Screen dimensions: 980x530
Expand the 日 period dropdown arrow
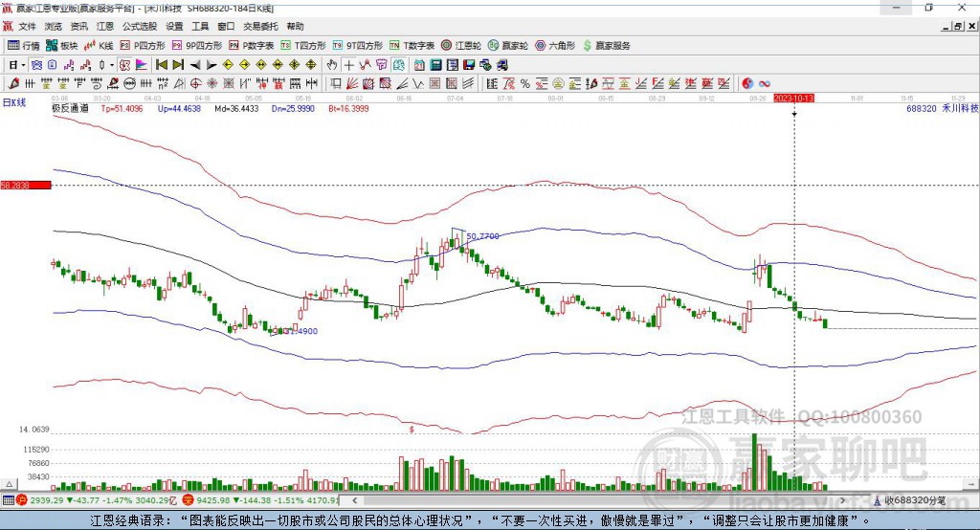coord(23,65)
